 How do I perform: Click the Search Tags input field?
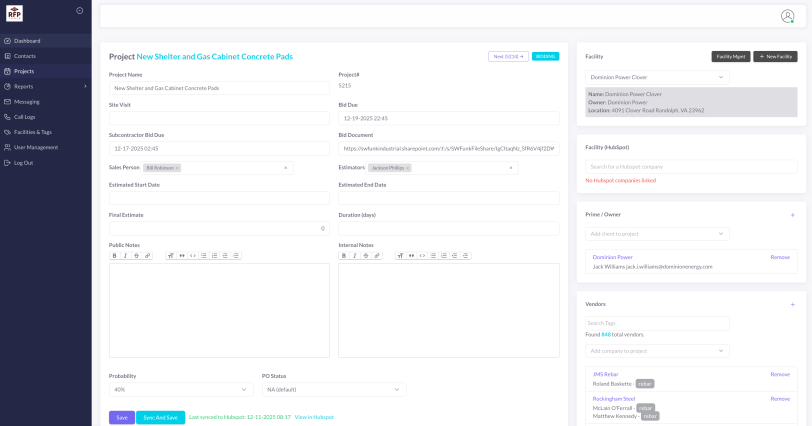(657, 324)
